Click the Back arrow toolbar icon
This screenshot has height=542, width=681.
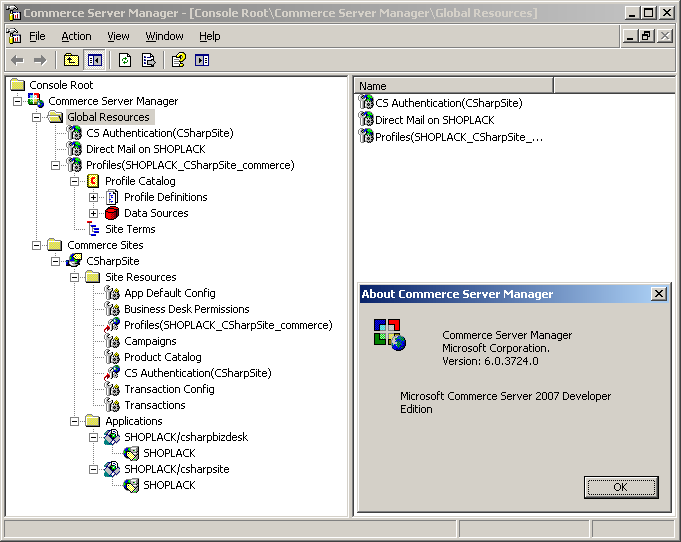[17, 60]
